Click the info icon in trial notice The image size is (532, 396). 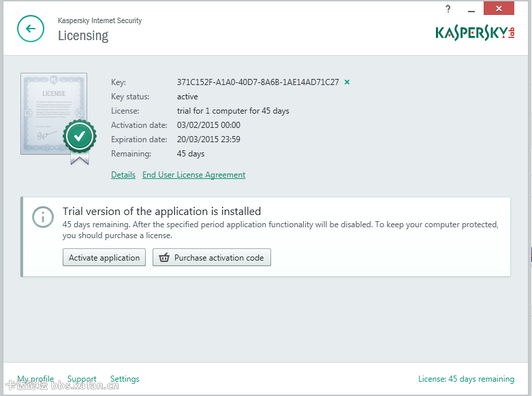[x=43, y=217]
